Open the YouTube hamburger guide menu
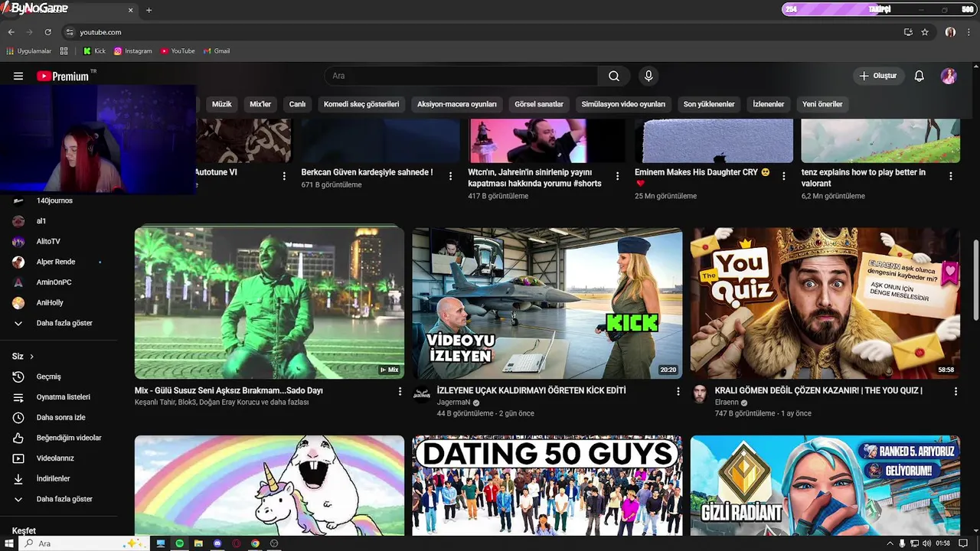This screenshot has width=980, height=551. coord(18,77)
